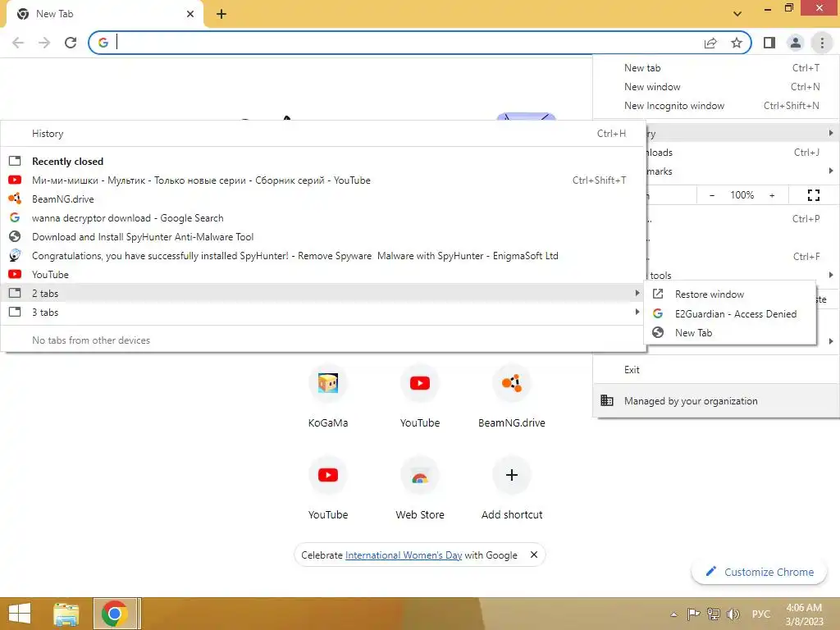
Task: Click the YouTube icon beside Ми-ми-мишки
Action: (x=15, y=180)
